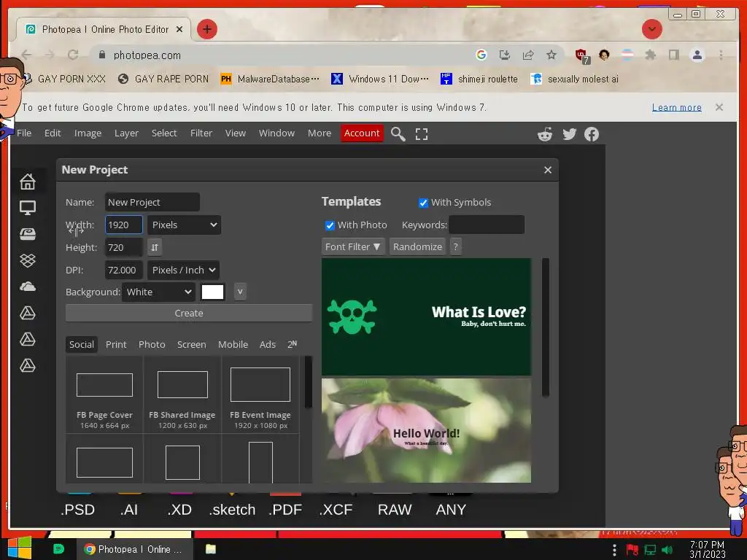747x560 pixels.
Task: Uncheck With Symbols checkbox
Action: click(x=423, y=203)
